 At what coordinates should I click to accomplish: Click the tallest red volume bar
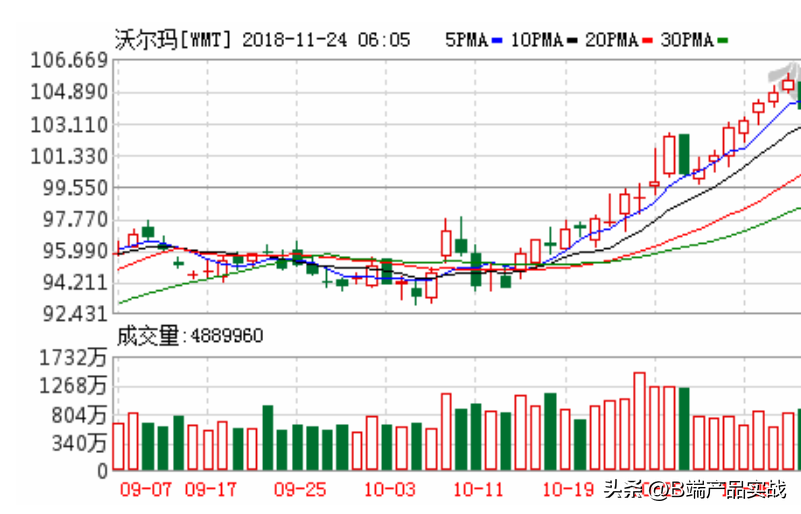pos(639,422)
